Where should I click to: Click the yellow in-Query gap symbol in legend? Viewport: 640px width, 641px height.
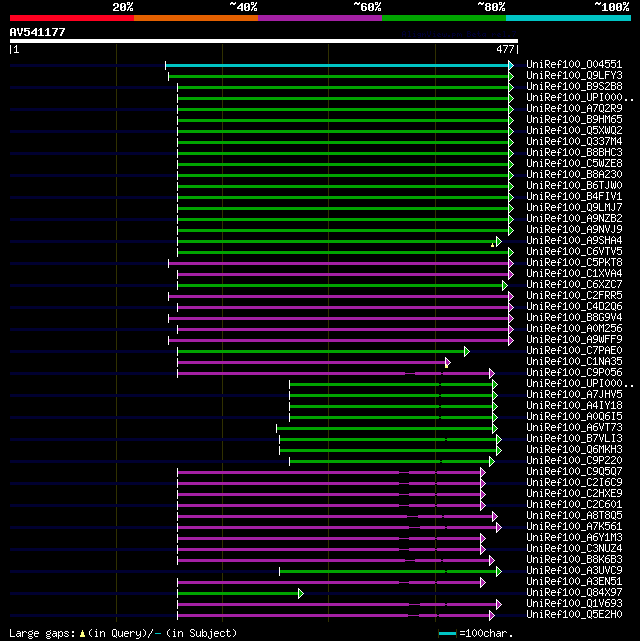[82, 634]
